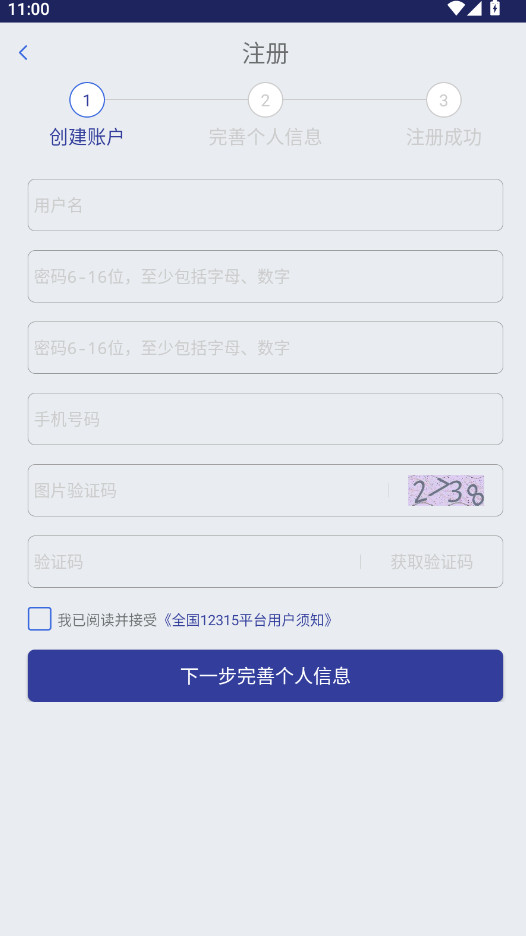This screenshot has height=936, width=526.
Task: Focus the SMS 验证码 input field
Action: [x=194, y=562]
